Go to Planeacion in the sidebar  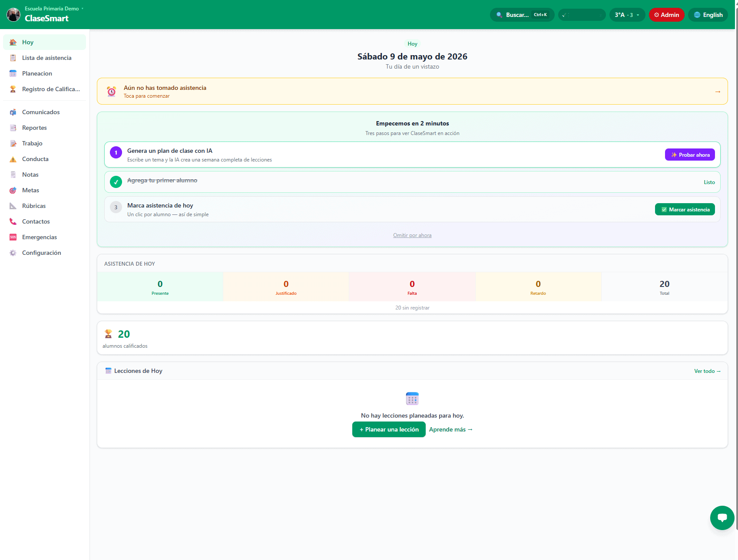(x=44, y=73)
